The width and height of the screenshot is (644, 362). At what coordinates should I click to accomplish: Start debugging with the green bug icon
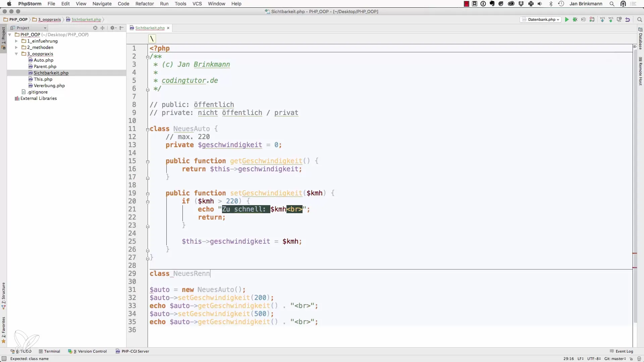point(575,19)
